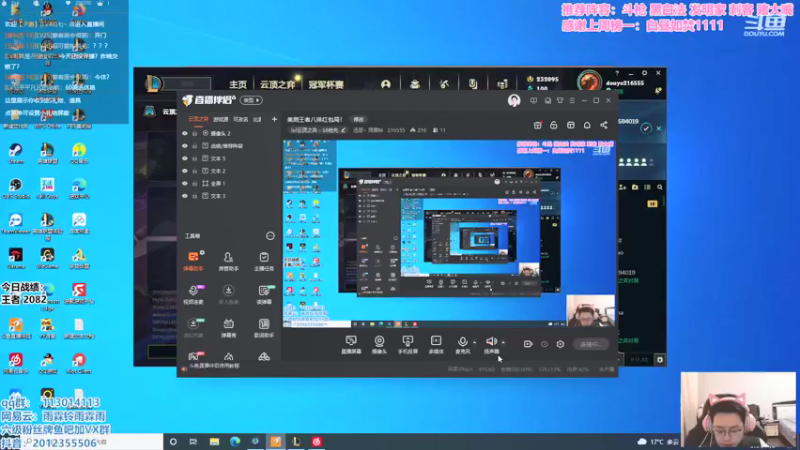Select the 摄像头 2 source row
The width and height of the screenshot is (800, 450).
[229, 133]
